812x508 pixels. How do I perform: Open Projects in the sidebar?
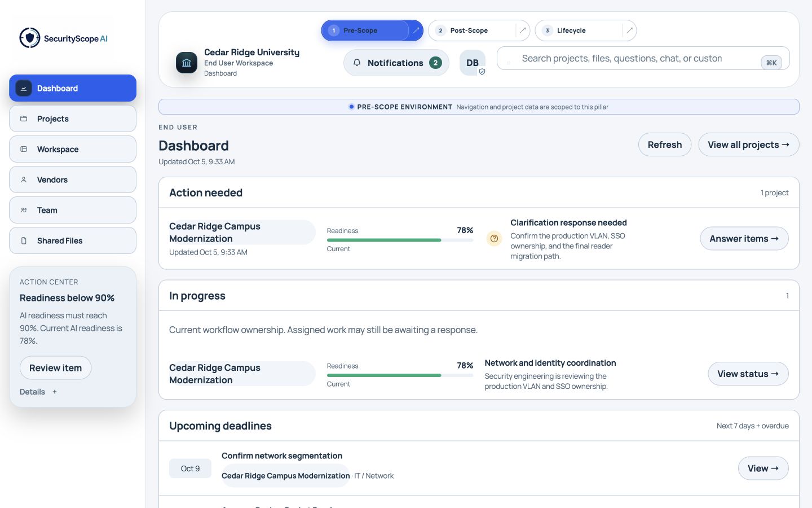coord(73,119)
